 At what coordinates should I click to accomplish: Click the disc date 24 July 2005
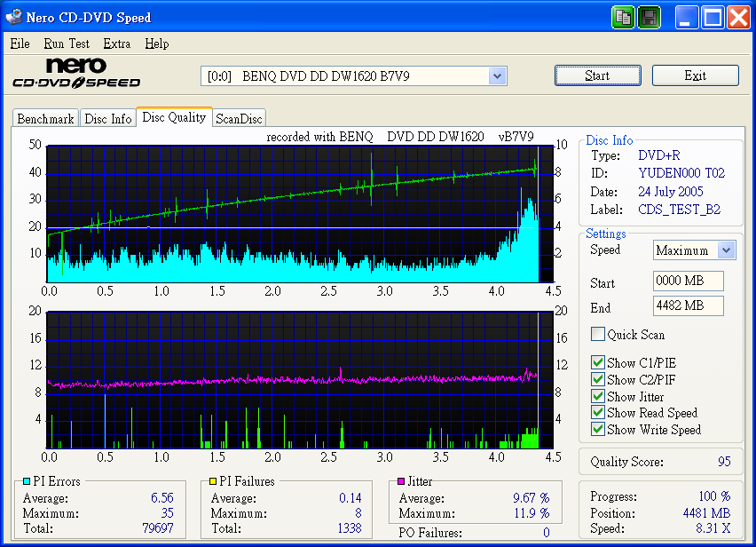(671, 192)
